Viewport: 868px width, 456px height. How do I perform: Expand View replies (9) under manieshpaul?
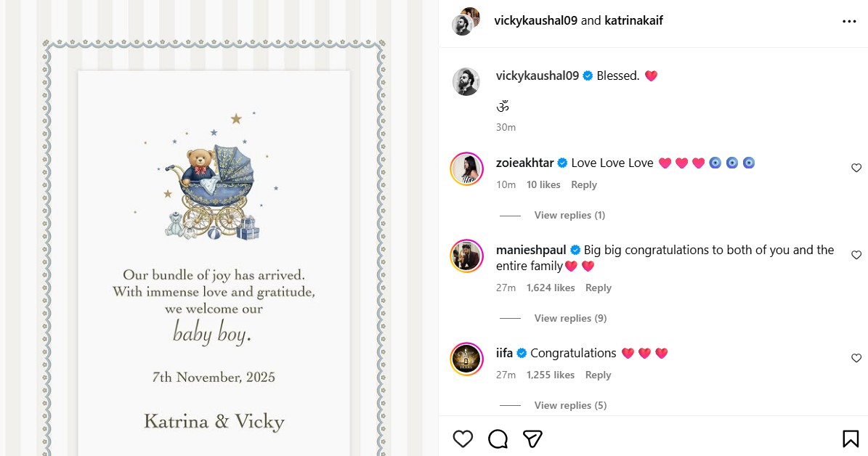click(569, 318)
